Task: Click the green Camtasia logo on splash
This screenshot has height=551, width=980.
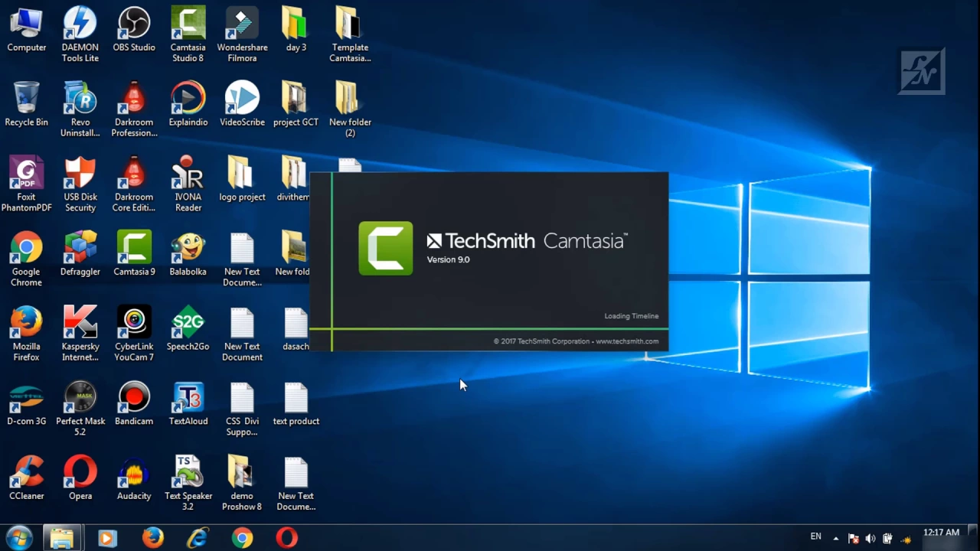Action: [385, 249]
